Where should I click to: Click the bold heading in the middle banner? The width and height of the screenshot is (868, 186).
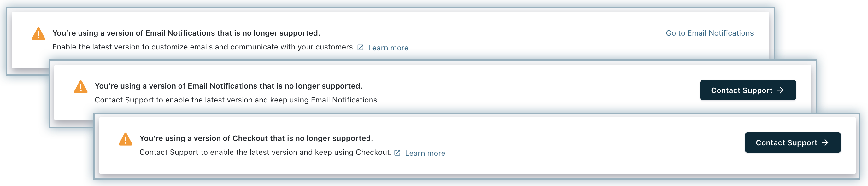point(228,86)
